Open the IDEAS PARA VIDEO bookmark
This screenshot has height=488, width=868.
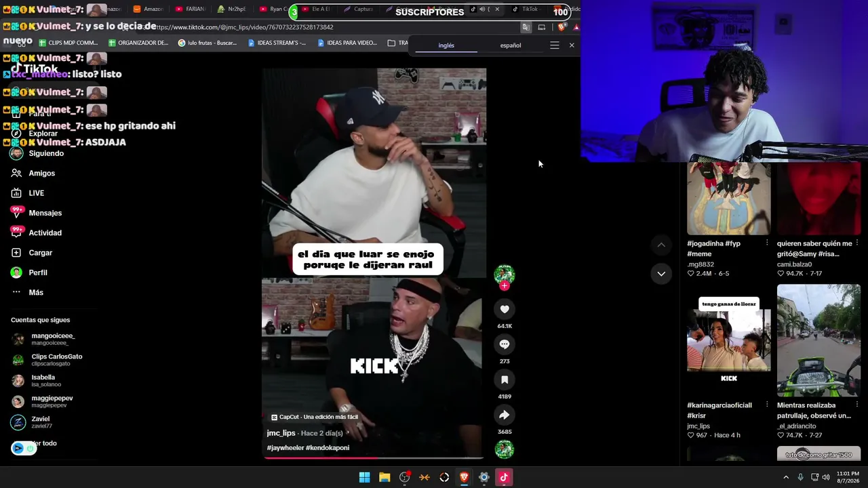click(347, 43)
